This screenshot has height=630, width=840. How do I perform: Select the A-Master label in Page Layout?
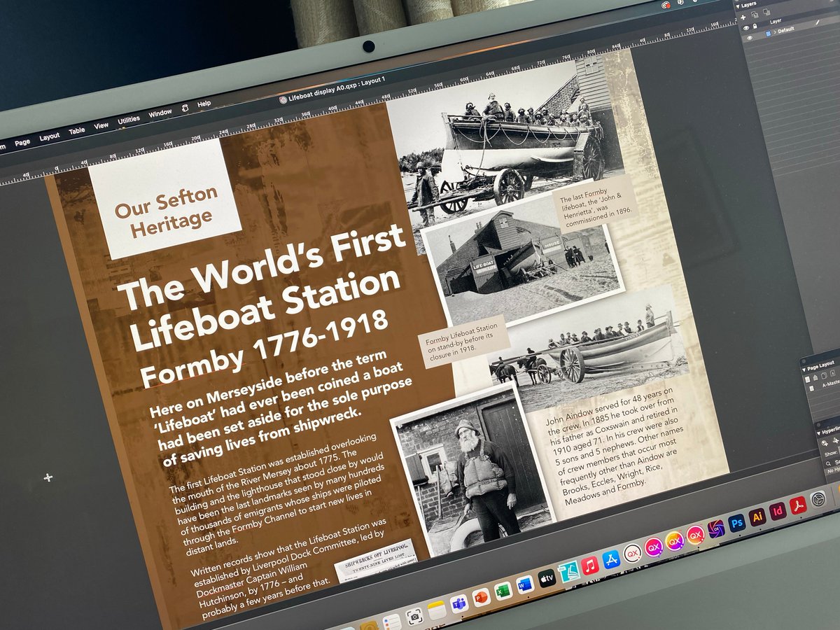click(x=832, y=384)
